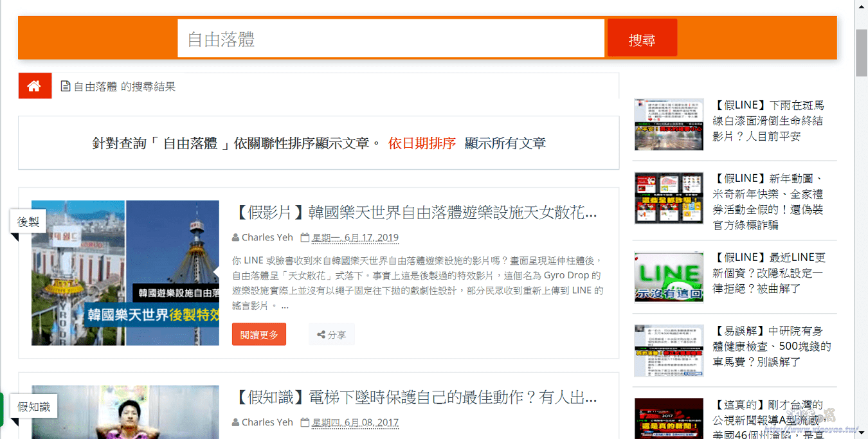Image resolution: width=868 pixels, height=439 pixels.
Task: Open sidebar thumbnail for 中研院 article
Action: point(669,350)
